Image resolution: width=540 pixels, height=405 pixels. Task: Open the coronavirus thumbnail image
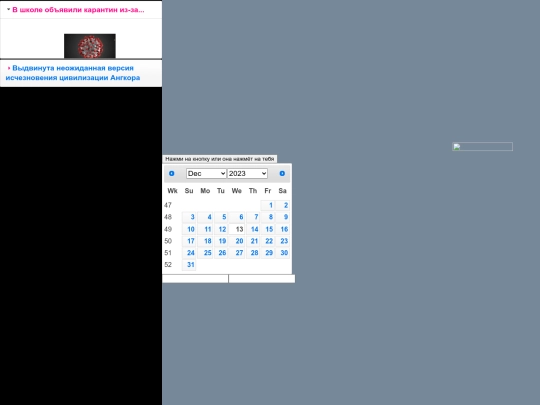pos(90,46)
